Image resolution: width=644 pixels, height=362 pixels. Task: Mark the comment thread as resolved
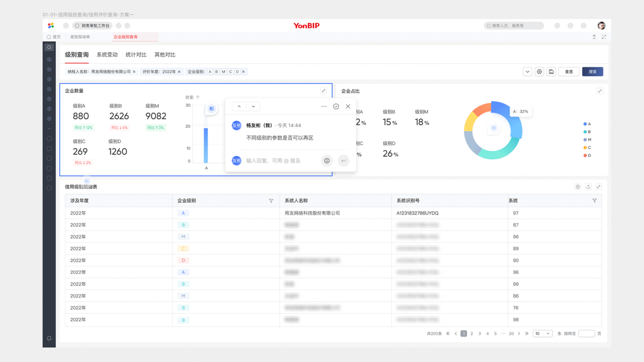(336, 107)
